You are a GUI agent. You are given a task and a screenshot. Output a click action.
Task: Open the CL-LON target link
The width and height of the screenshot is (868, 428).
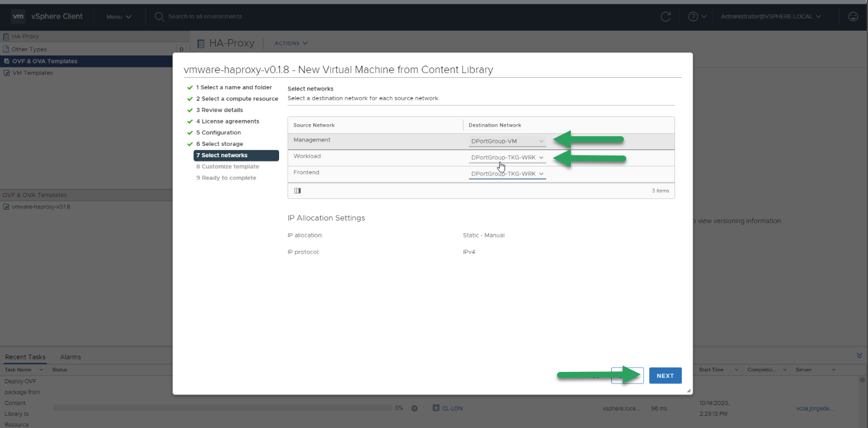point(452,408)
